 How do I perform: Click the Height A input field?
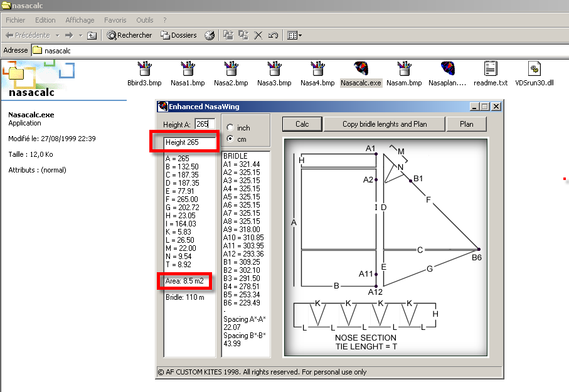[205, 124]
